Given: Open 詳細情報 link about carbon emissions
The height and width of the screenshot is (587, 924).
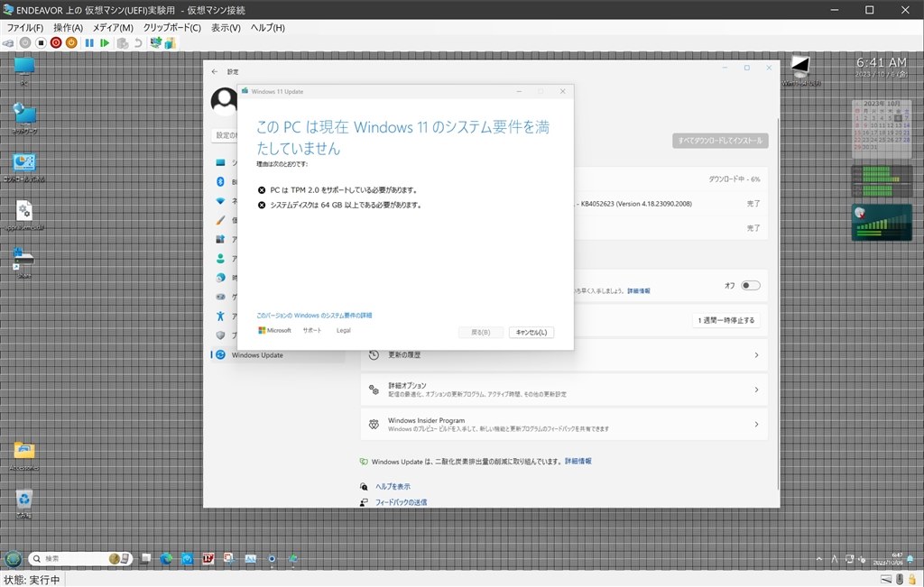Looking at the screenshot, I should pyautogui.click(x=578, y=461).
